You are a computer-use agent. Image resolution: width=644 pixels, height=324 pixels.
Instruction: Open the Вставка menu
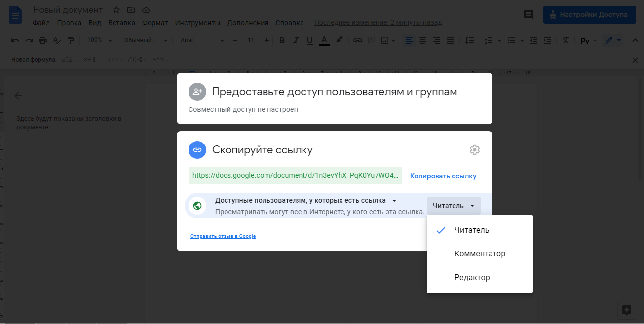[x=121, y=23]
